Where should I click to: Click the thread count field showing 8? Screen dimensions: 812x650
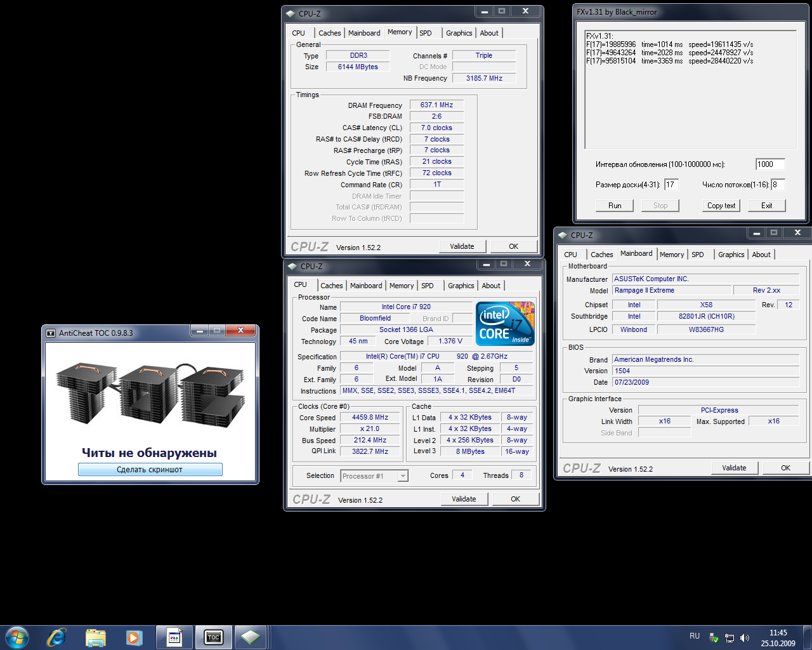(x=778, y=185)
